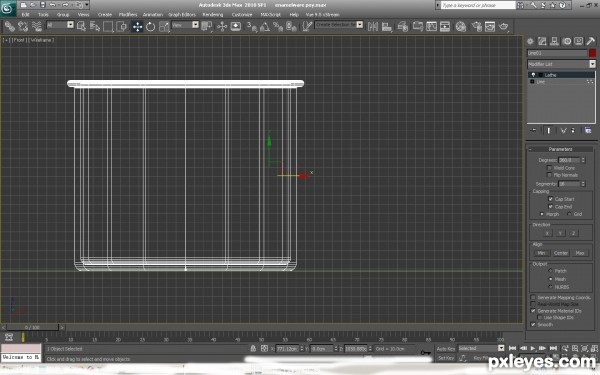Click the Degrees spinner arrows
Screen dimensions: 600x375
point(583,160)
